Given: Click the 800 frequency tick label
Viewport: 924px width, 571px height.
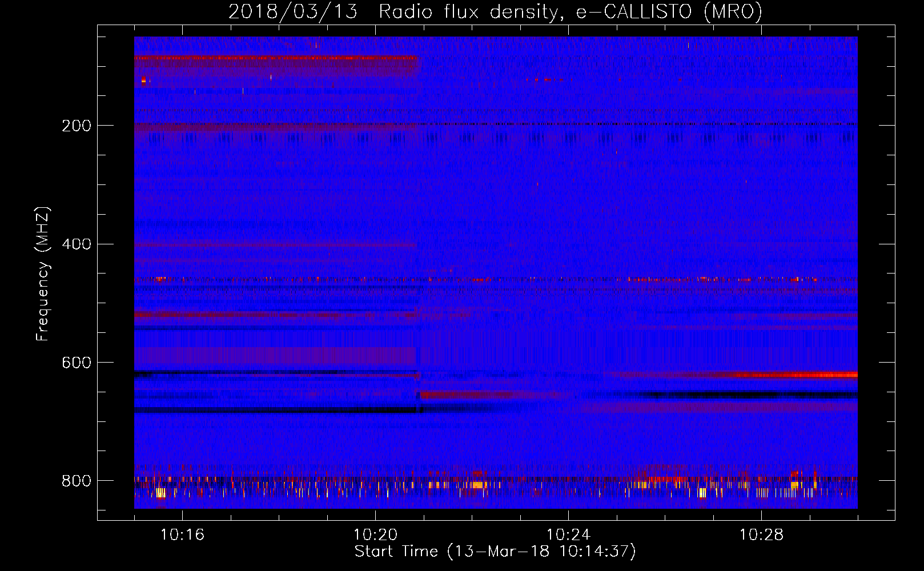Looking at the screenshot, I should tap(76, 481).
